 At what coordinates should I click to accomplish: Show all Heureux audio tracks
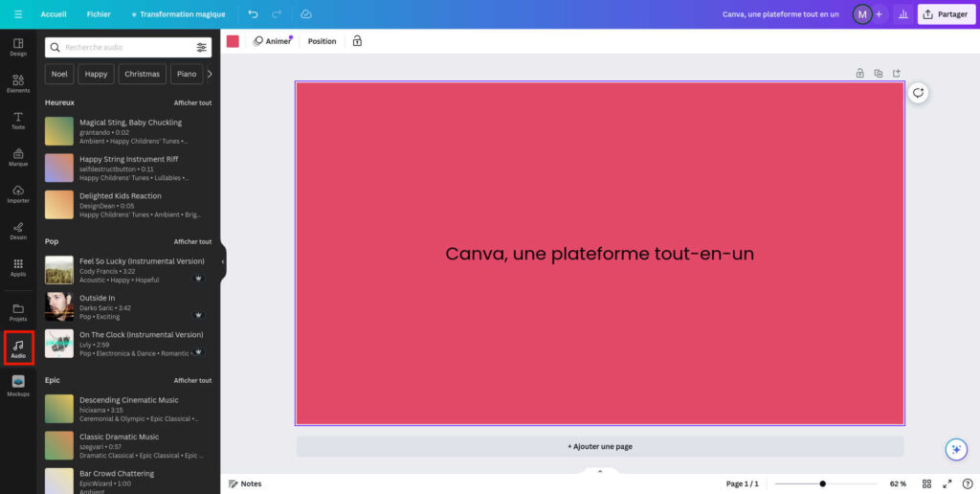tap(192, 102)
